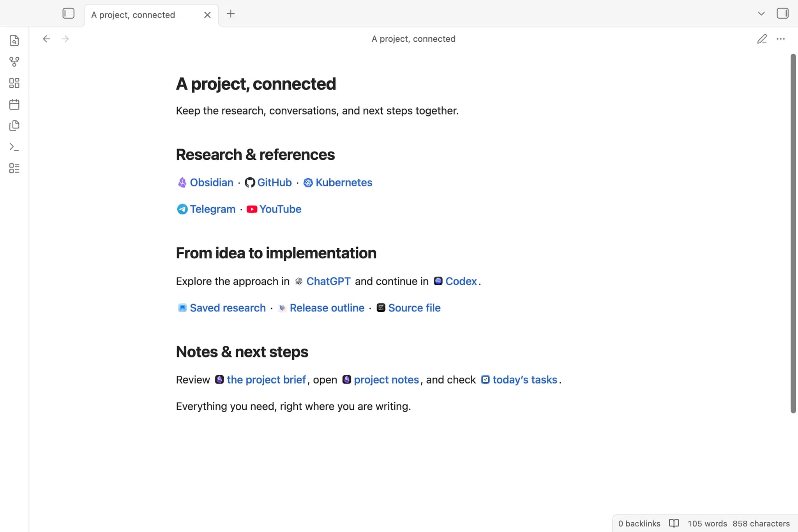Close the 'A project, connected' tab

click(207, 15)
